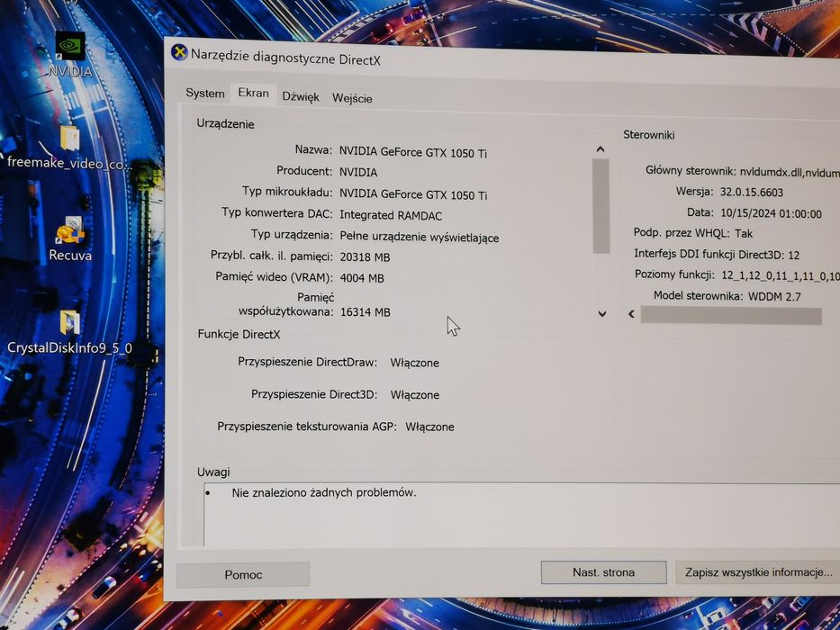This screenshot has width=840, height=630.
Task: Click the Urządzenie list scroll-up arrow
Action: (601, 149)
